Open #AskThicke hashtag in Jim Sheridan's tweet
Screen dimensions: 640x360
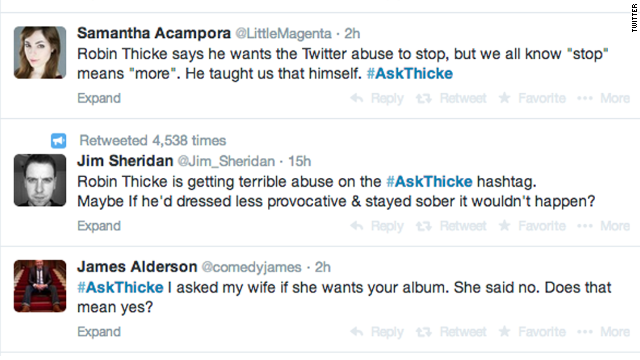pyautogui.click(x=429, y=182)
